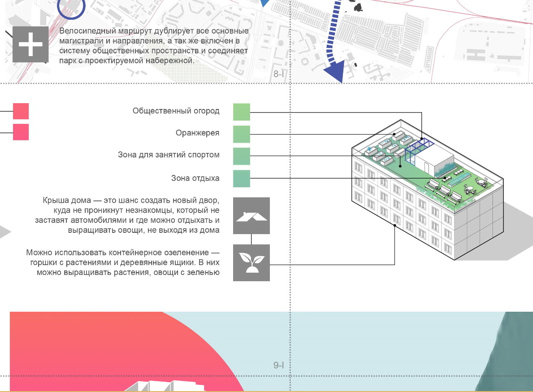Click the upper pink square swatch
Screen dimensions: 533x392
[21, 111]
